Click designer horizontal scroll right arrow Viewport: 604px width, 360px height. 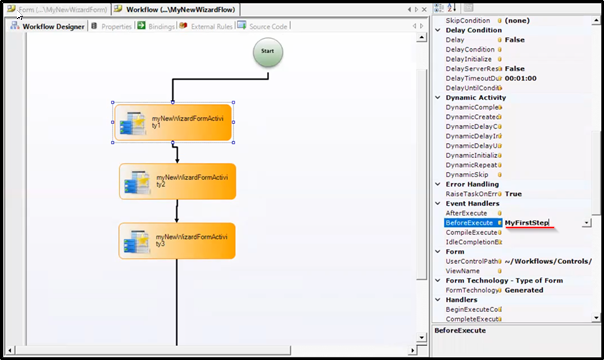[x=412, y=350]
